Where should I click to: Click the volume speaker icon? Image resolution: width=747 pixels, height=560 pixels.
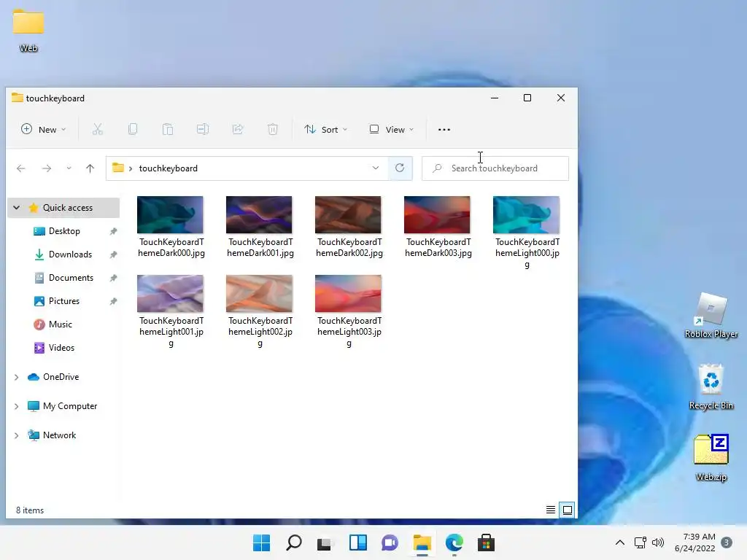(x=658, y=542)
